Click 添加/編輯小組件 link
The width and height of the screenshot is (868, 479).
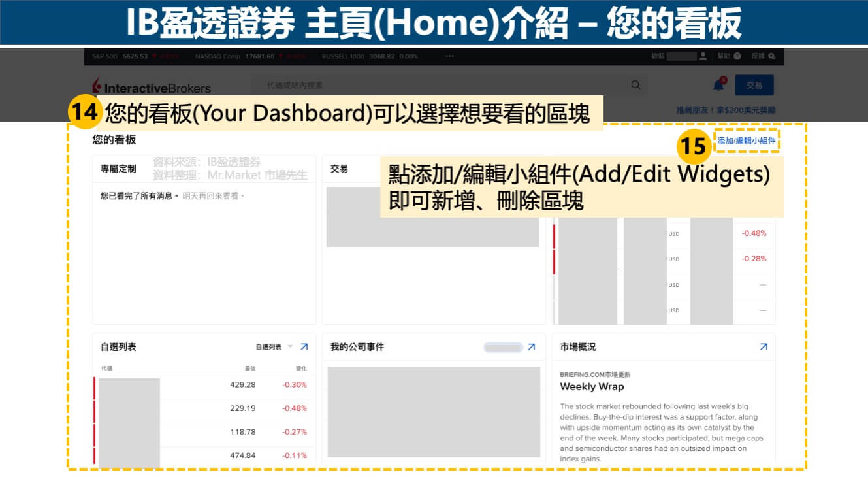tap(747, 140)
